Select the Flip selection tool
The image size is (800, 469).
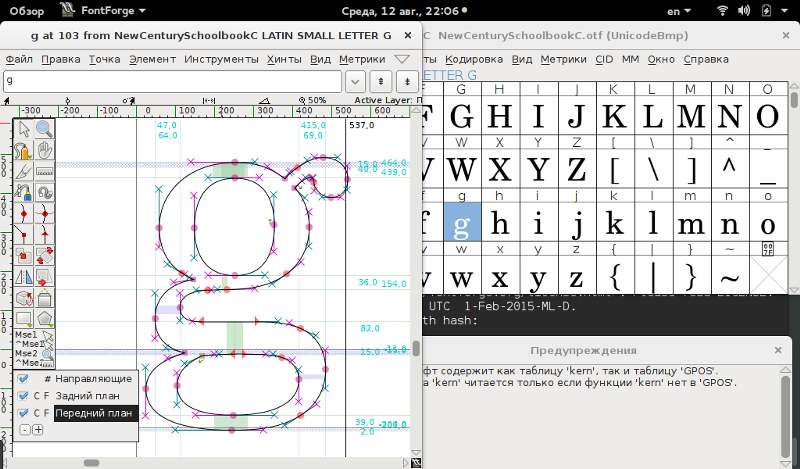point(23,277)
